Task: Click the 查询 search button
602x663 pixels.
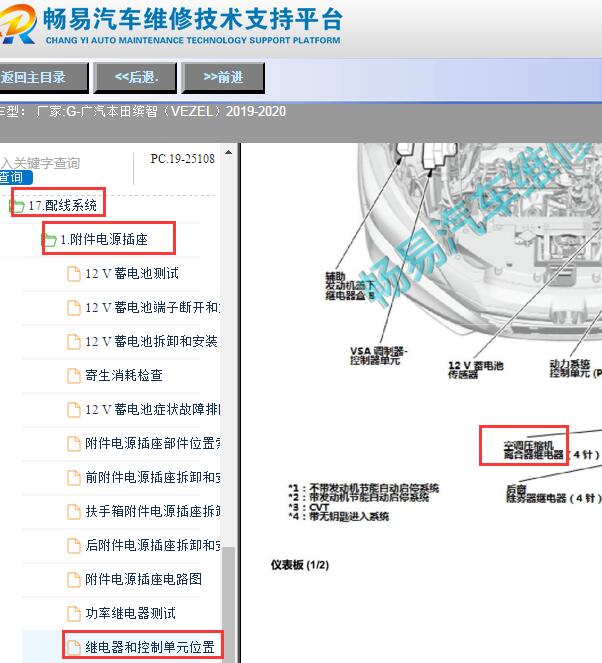Action: (x=15, y=177)
